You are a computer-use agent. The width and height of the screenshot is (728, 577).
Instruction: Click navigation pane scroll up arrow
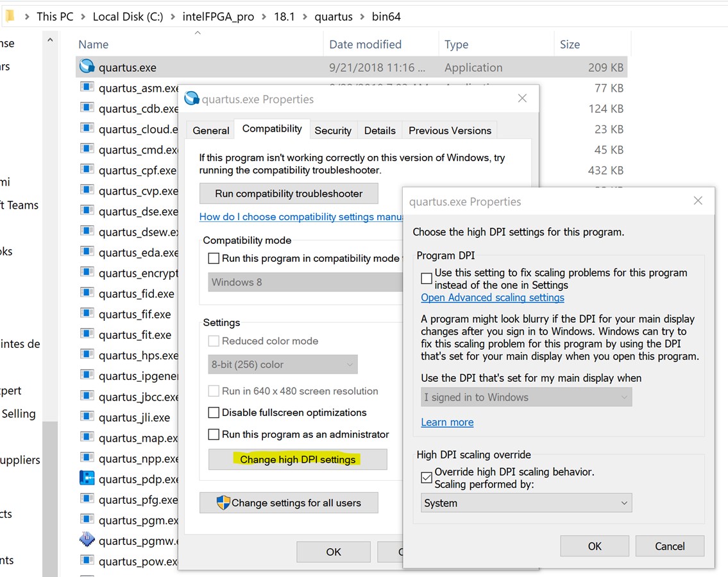click(x=50, y=40)
